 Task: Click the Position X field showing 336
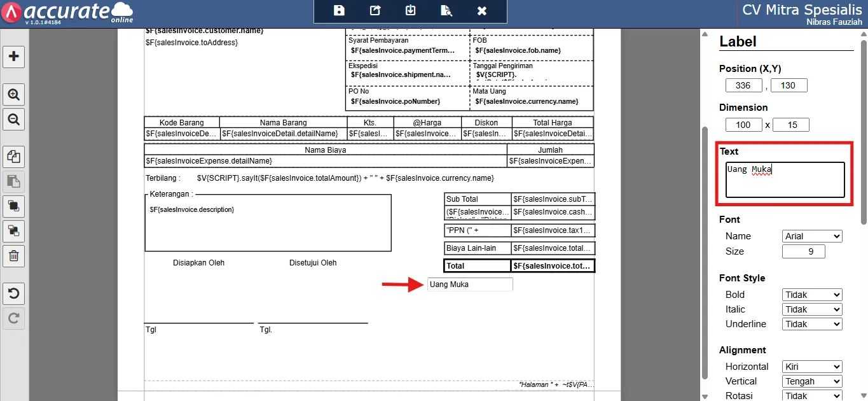click(743, 85)
